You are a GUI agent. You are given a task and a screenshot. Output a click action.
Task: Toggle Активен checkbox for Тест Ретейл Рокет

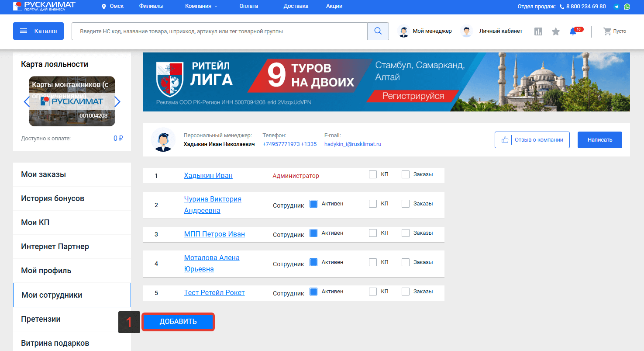coord(313,292)
